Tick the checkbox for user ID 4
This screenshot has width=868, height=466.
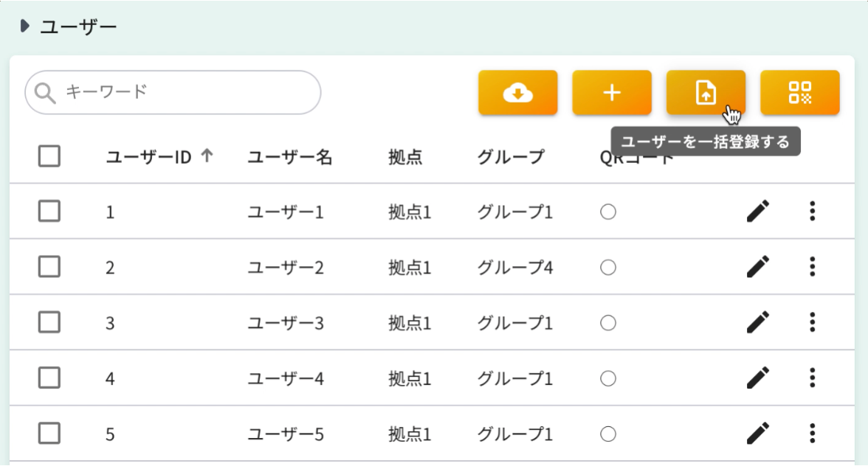49,378
